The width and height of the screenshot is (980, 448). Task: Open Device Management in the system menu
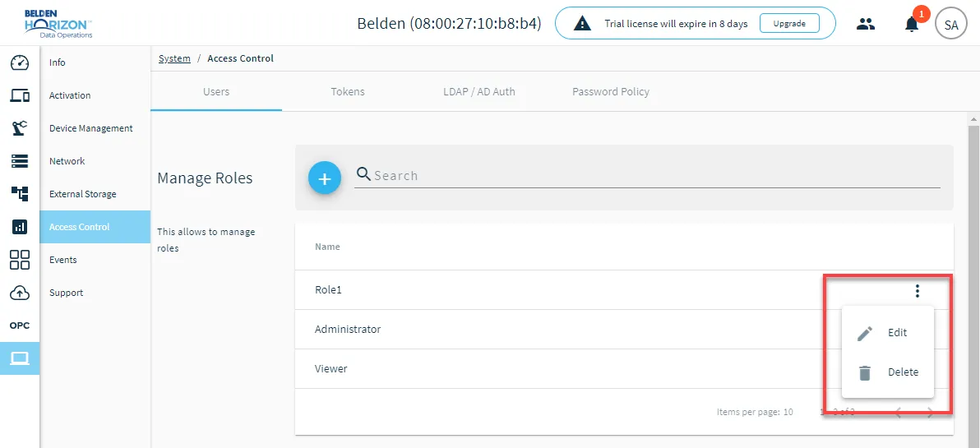tap(95, 128)
